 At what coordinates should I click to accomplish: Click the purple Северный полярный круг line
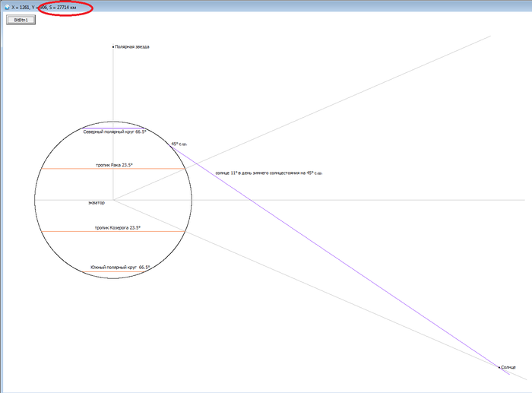pos(114,128)
